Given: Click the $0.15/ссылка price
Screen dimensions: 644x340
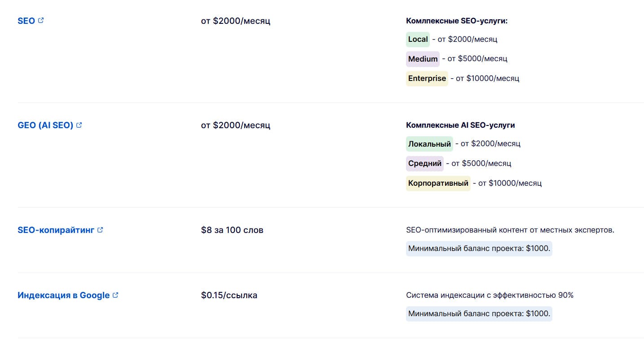Looking at the screenshot, I should [x=229, y=295].
